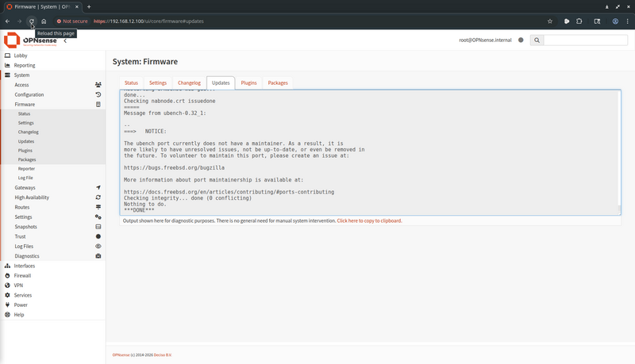
Task: Click the browser forward arrow
Action: [x=19, y=21]
